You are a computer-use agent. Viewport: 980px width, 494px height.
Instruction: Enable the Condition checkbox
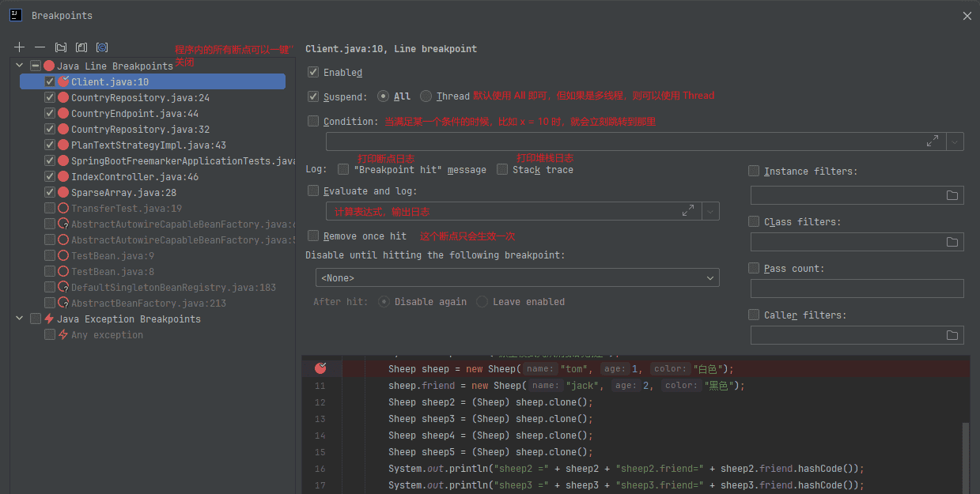313,121
